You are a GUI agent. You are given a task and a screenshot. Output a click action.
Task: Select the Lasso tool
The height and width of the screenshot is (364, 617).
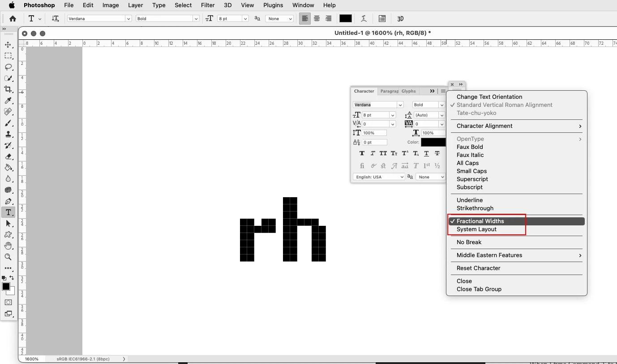8,67
